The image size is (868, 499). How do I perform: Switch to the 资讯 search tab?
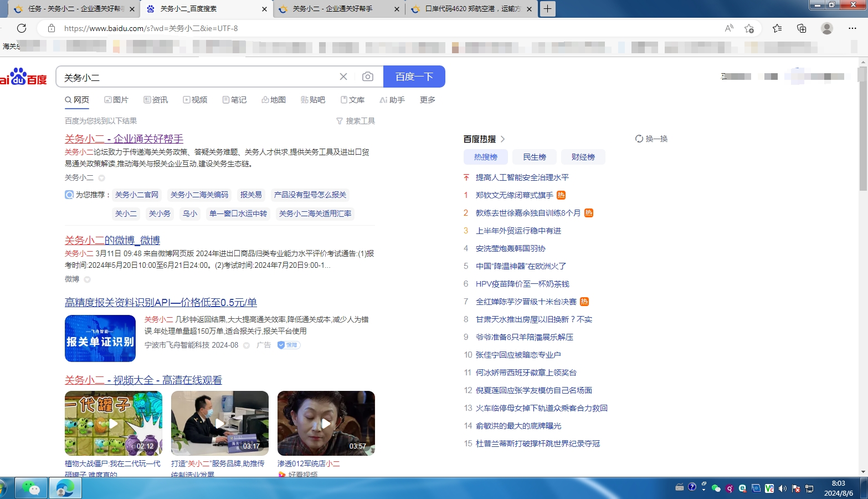[156, 100]
